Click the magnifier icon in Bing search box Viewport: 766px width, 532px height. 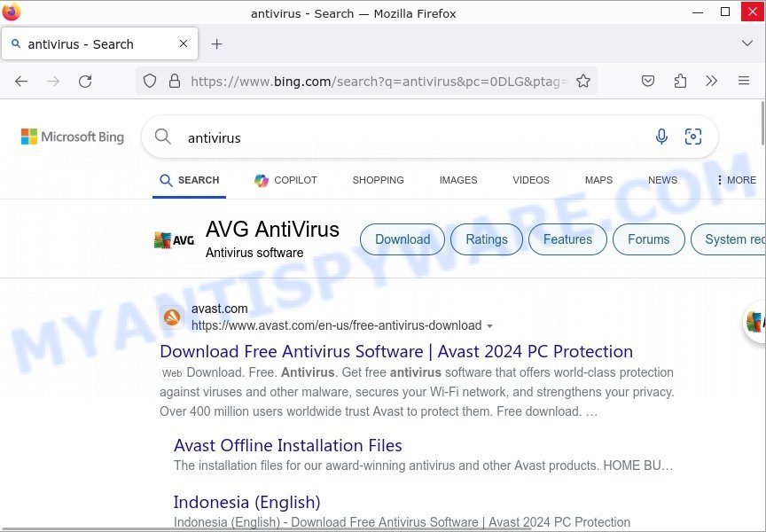[x=162, y=137]
